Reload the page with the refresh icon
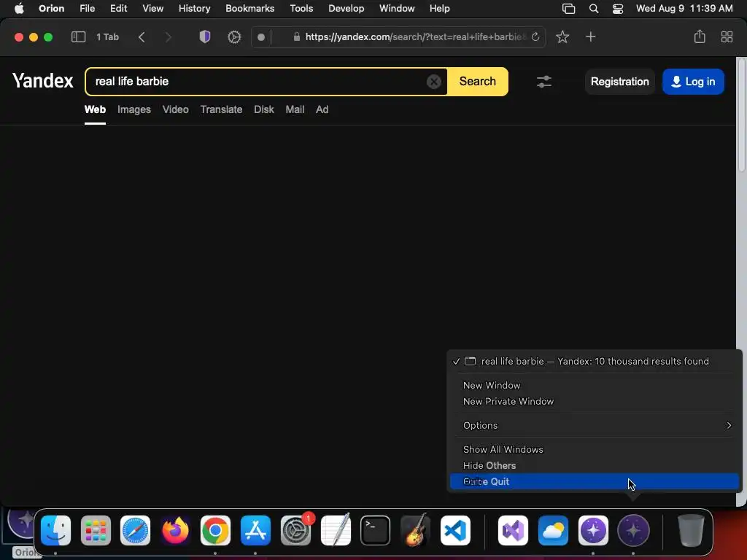Screen dimensions: 747x560 535,36
